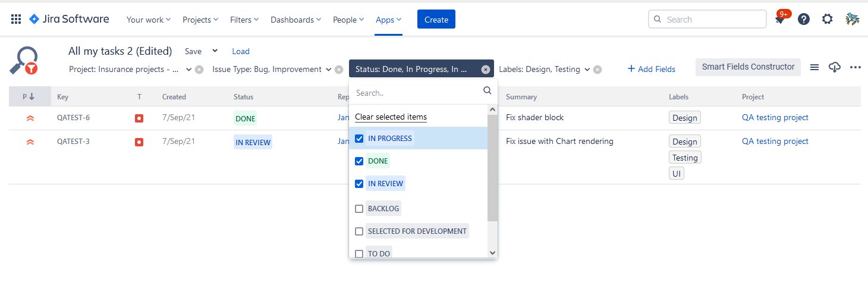
Task: Open the Dashboards menu
Action: 295,20
